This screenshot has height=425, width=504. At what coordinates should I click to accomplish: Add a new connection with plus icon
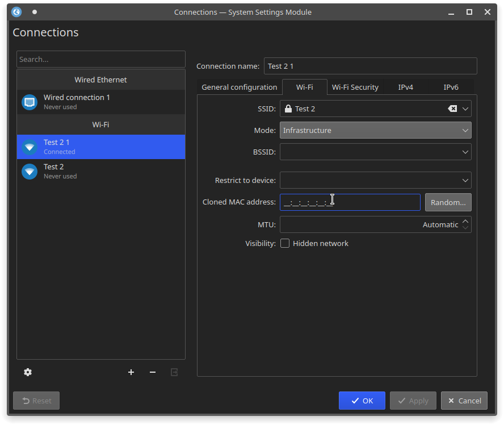(131, 372)
